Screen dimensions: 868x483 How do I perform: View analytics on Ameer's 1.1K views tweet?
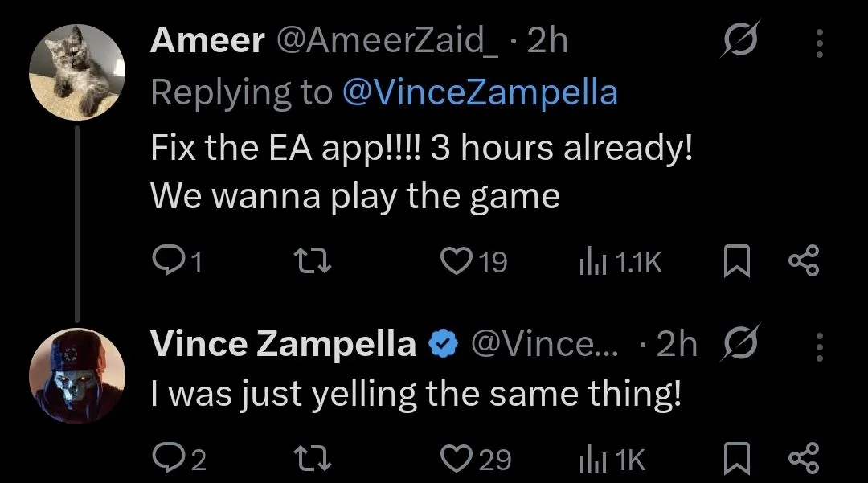[x=592, y=262]
